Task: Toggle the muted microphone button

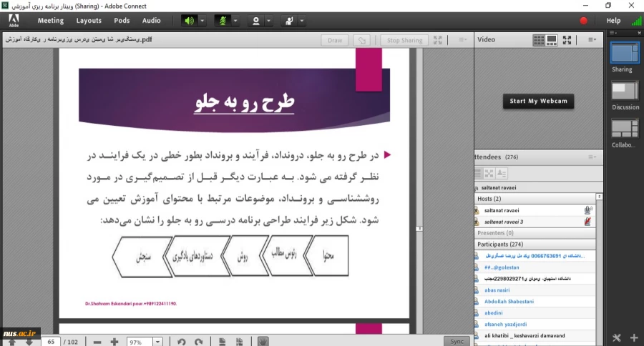Action: pyautogui.click(x=223, y=21)
